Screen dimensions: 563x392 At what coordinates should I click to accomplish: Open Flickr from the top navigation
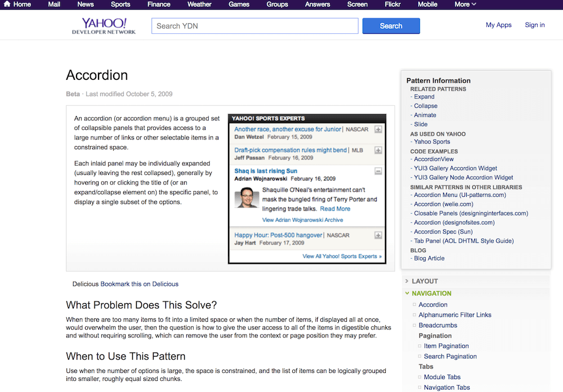[x=392, y=4]
